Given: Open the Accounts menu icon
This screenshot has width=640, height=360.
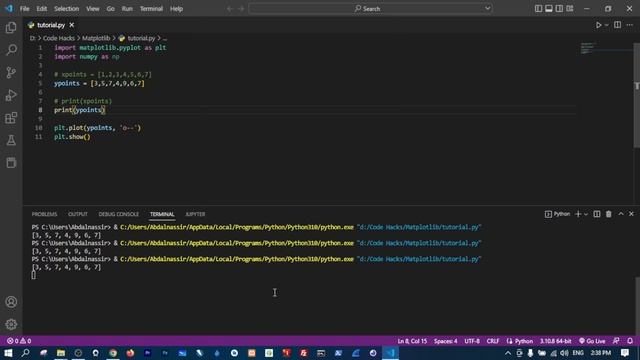Looking at the screenshot, I should click(11, 302).
